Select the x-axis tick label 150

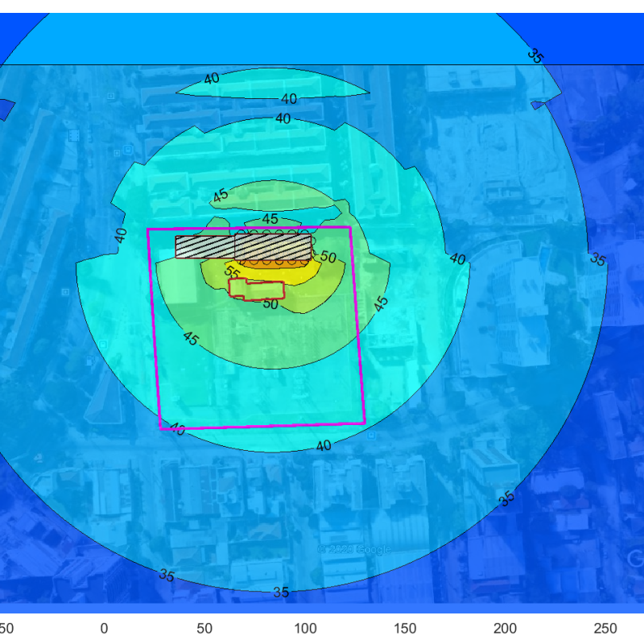pyautogui.click(x=405, y=628)
